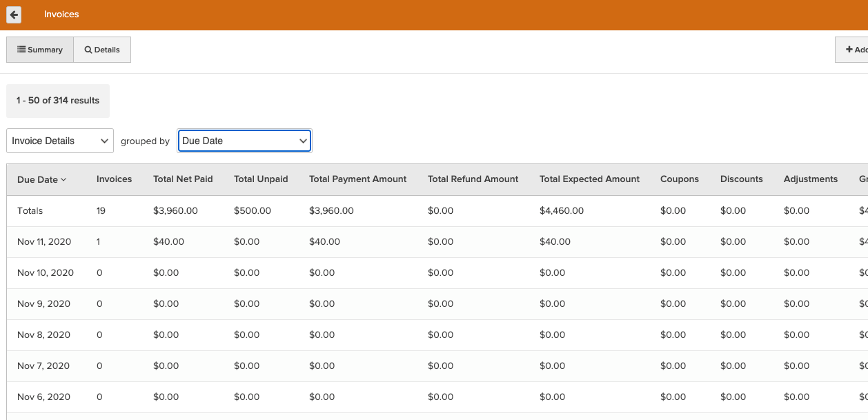Click the Add button in the top right
This screenshot has width=868, height=420.
[856, 49]
